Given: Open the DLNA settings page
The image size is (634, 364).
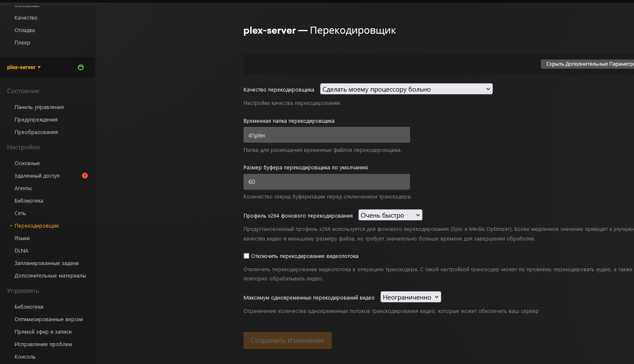Looking at the screenshot, I should tap(21, 251).
